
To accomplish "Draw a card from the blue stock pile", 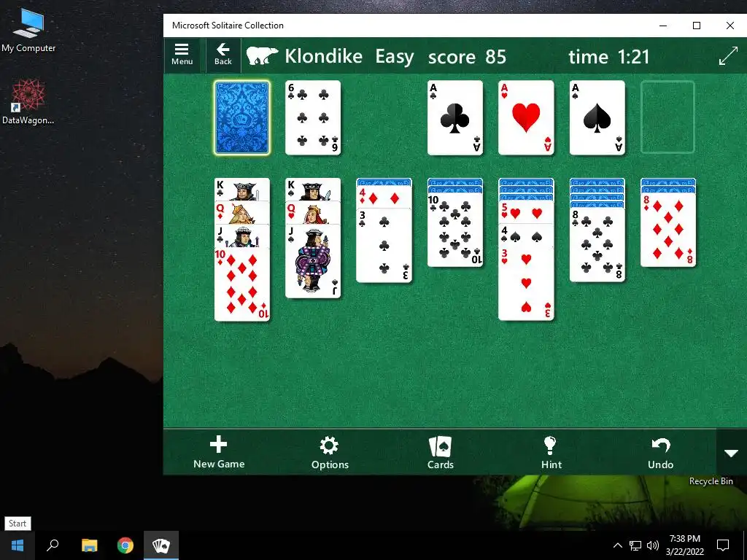I will [242, 117].
